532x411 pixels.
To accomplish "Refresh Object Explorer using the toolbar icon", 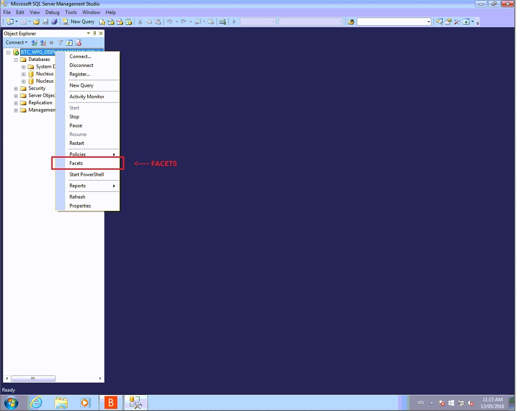I will tap(69, 42).
